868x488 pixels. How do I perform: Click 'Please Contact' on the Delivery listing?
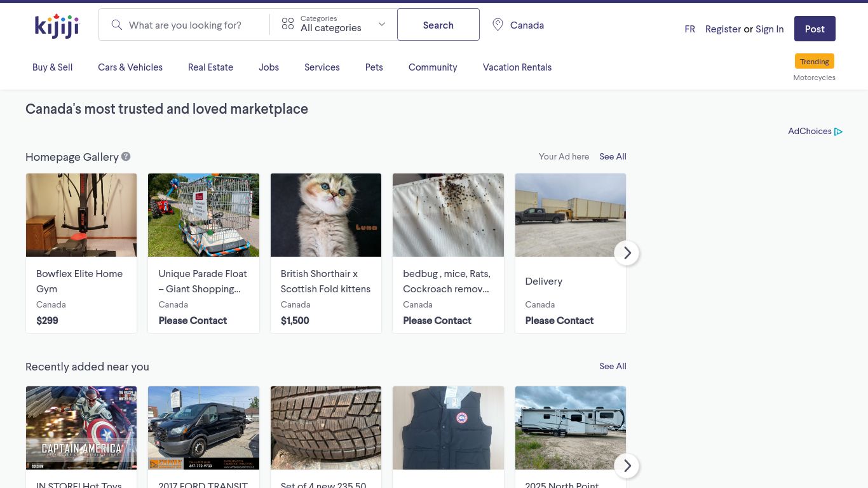click(x=559, y=321)
